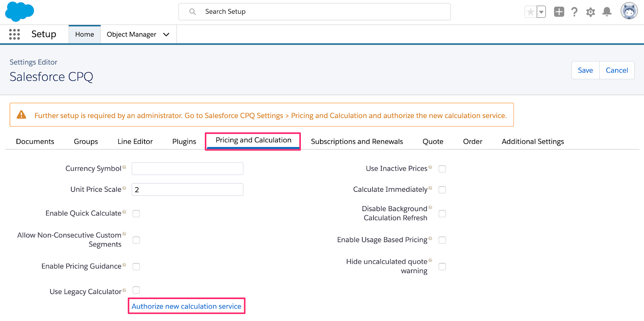Enable Calculate Immediately checkbox
Image resolution: width=644 pixels, height=321 pixels.
pos(442,190)
